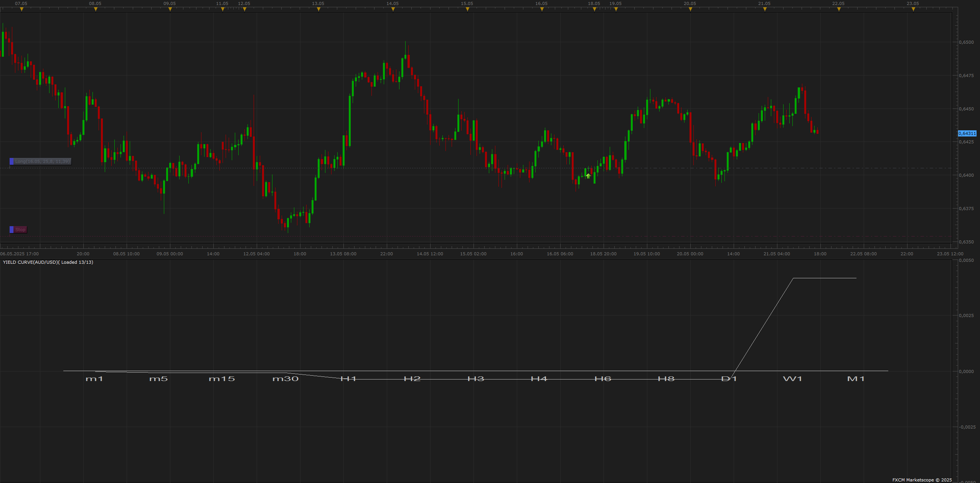Viewport: 980px width, 483px height.
Task: Click the m30 timeframe label
Action: pos(285,379)
